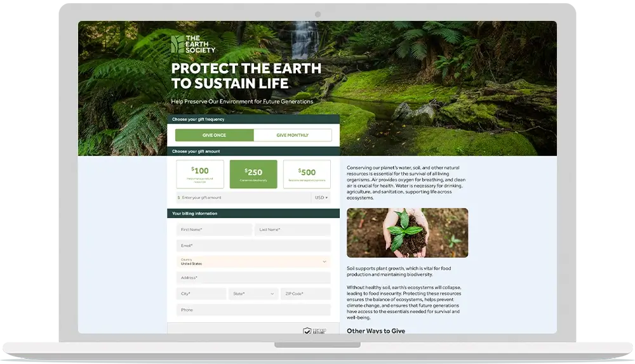
Task: Click the First Name field
Action: pyautogui.click(x=214, y=230)
